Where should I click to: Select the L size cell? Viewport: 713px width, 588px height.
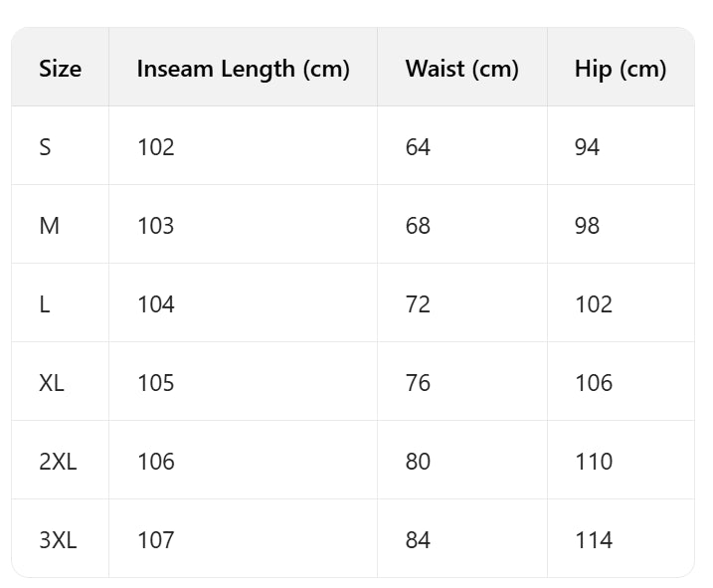coord(45,304)
